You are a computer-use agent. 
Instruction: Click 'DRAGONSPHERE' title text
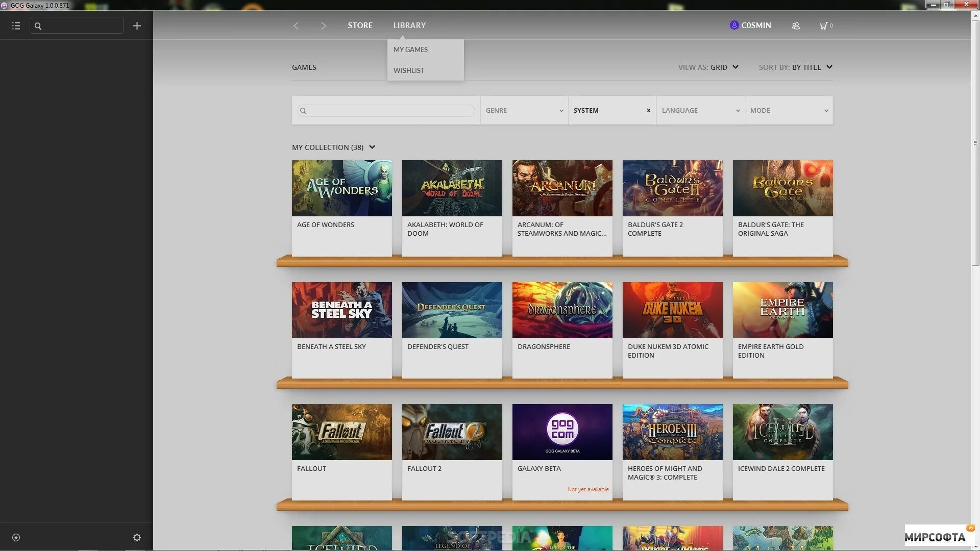click(x=544, y=346)
